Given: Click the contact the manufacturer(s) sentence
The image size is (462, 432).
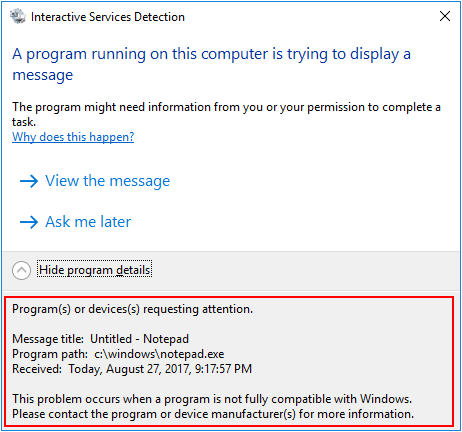Looking at the screenshot, I should pyautogui.click(x=213, y=414).
